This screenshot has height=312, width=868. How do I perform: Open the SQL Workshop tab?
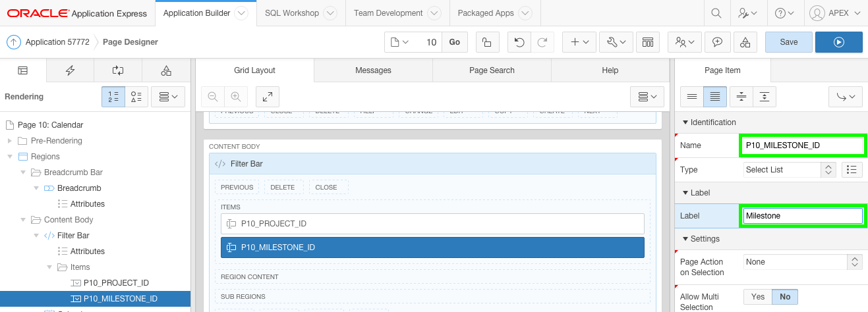click(291, 13)
